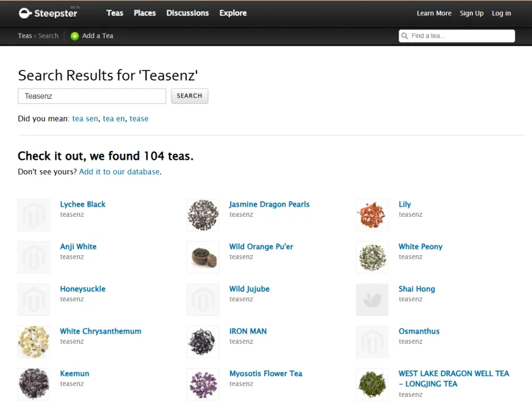Click the Teasenz search text field

point(92,96)
